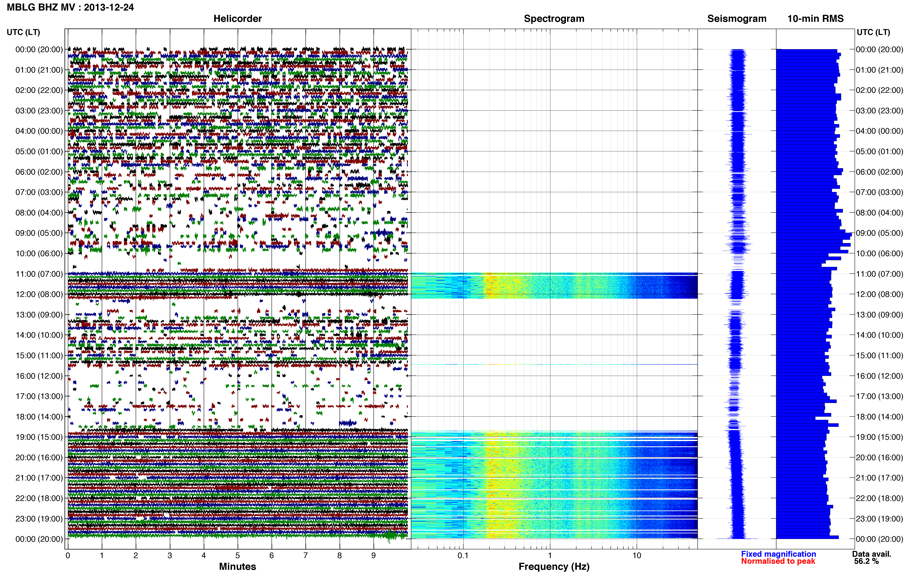The image size is (924, 578).
Task: Click the left 'UTC (LT)' axis label
Action: click(x=23, y=32)
